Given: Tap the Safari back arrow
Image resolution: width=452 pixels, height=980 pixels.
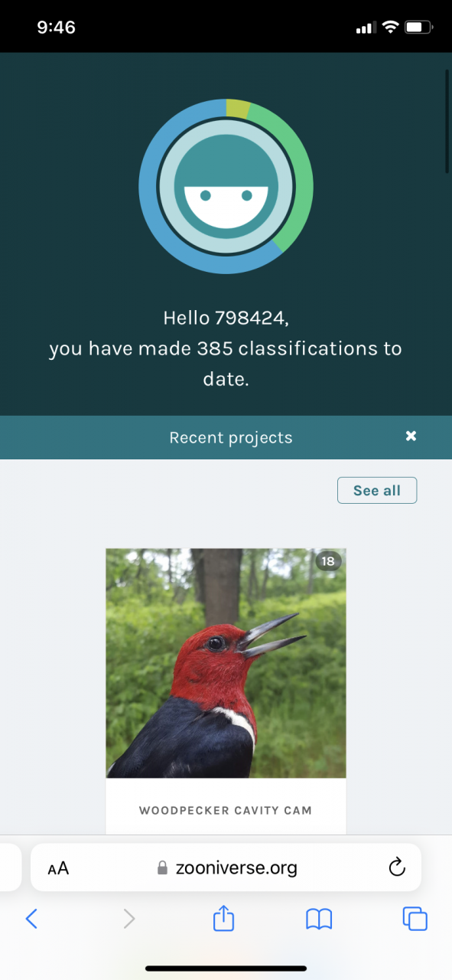Looking at the screenshot, I should [31, 918].
